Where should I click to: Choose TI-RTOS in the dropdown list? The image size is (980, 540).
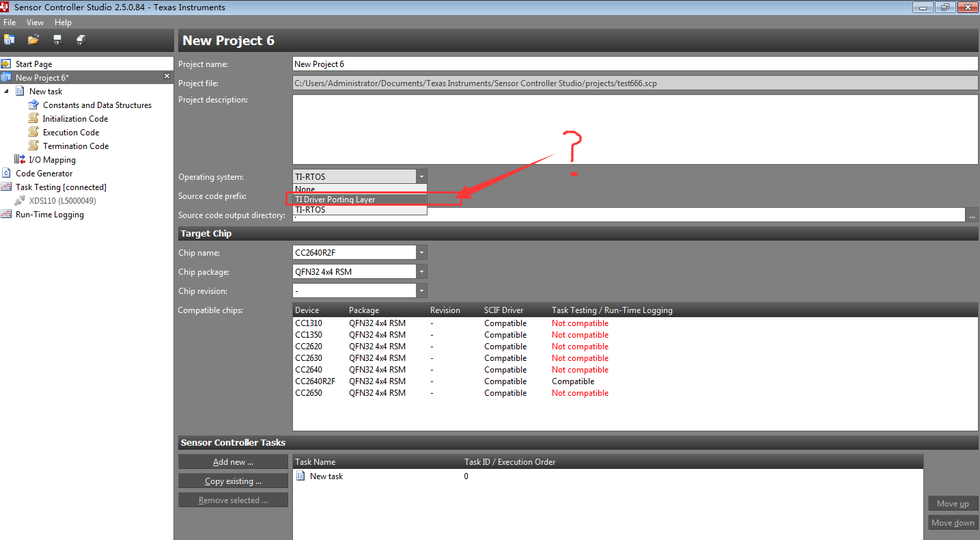(x=360, y=210)
